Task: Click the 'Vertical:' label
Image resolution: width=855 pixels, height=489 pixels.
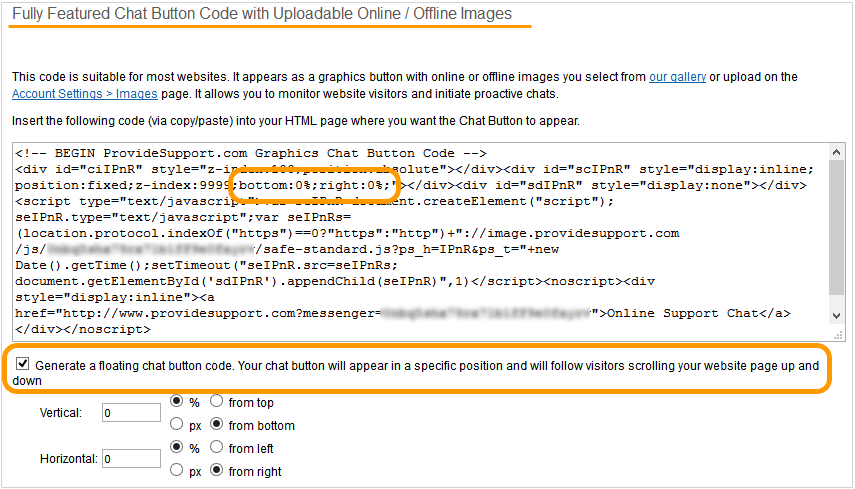Action: tap(61, 413)
